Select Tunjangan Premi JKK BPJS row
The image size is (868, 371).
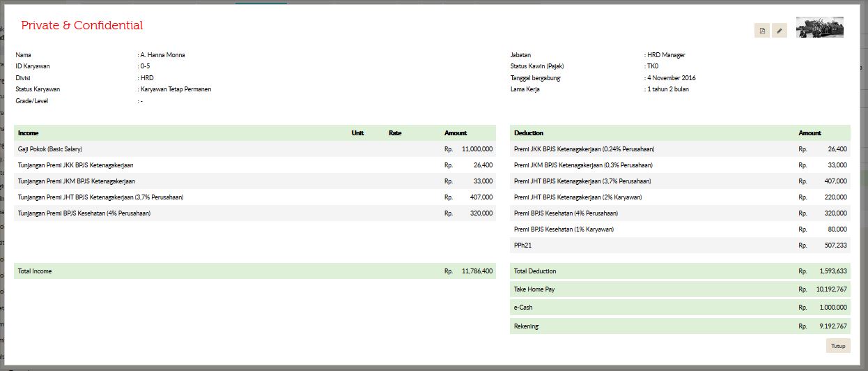click(x=255, y=165)
